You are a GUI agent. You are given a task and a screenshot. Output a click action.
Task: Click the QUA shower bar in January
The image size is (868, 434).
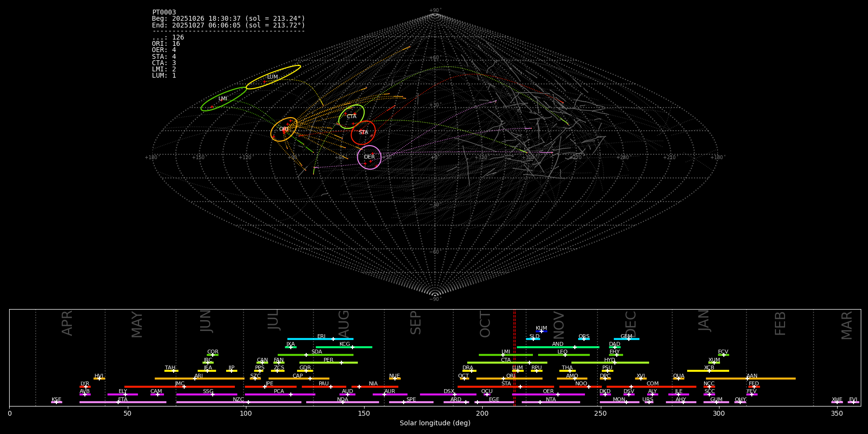[678, 379]
